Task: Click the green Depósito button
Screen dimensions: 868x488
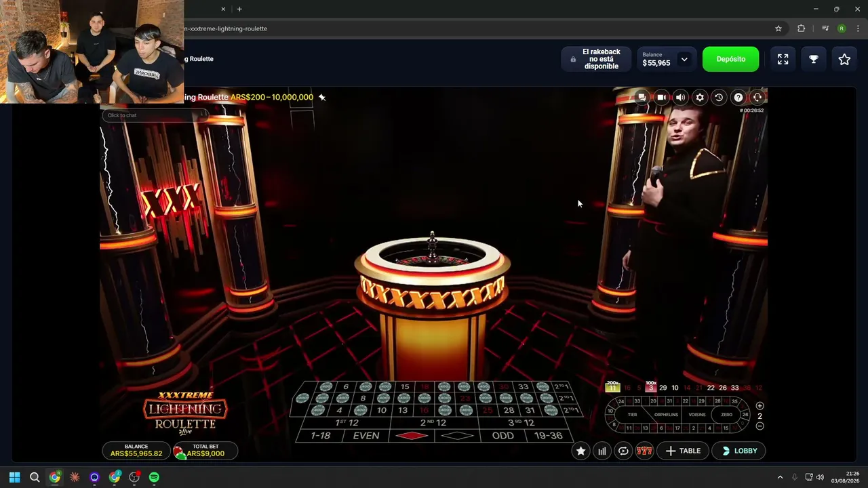Action: click(730, 59)
